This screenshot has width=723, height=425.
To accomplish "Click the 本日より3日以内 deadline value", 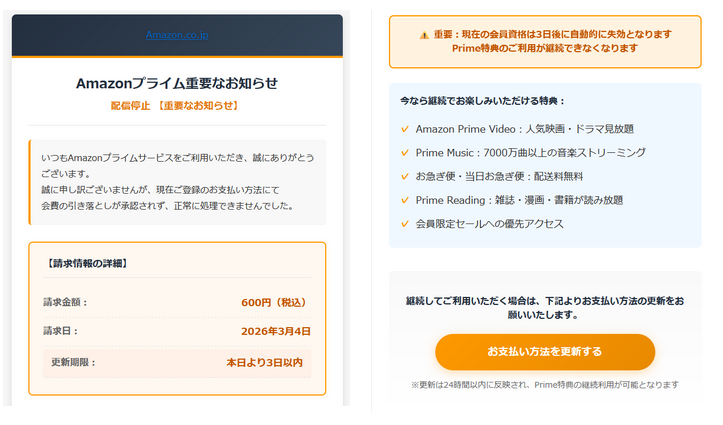I will 264,362.
